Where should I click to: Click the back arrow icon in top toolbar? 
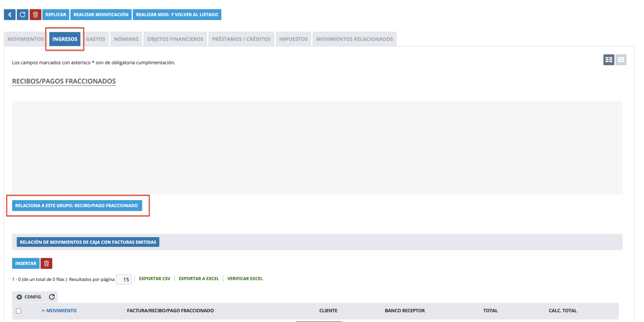10,15
